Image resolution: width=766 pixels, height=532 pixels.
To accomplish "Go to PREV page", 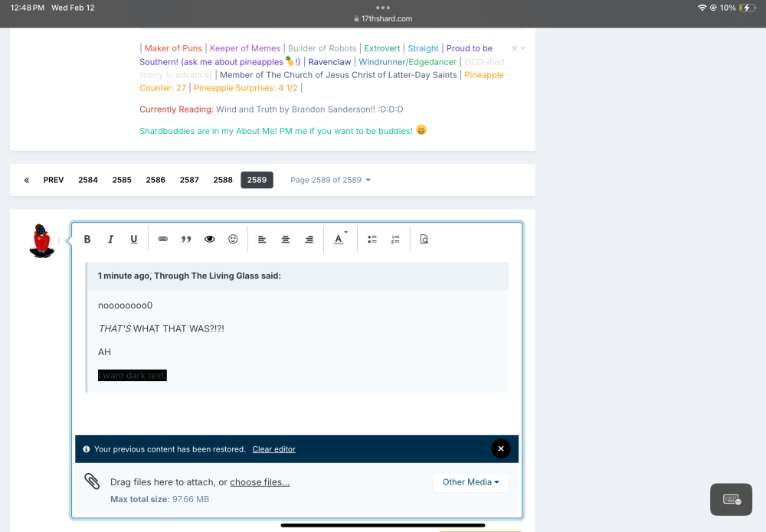I will click(54, 180).
